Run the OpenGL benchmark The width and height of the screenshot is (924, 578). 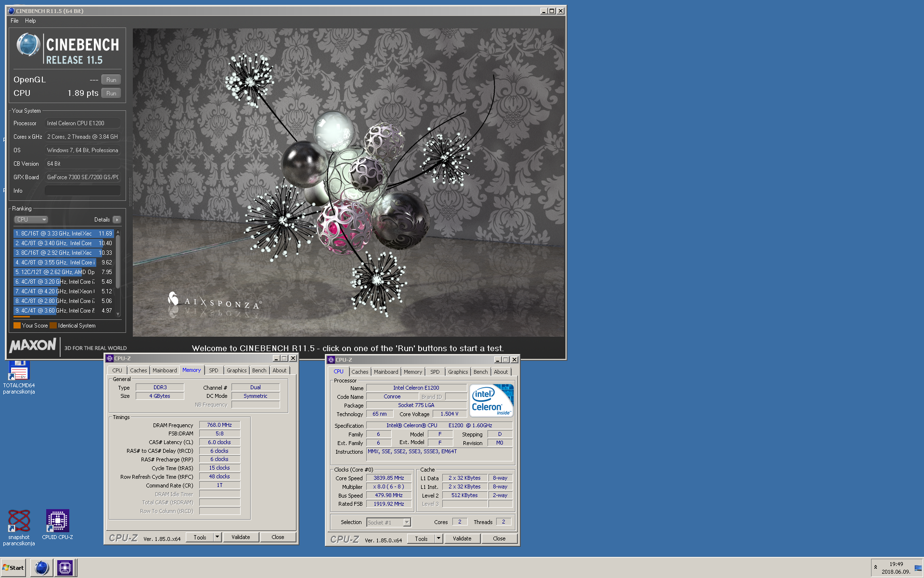111,80
